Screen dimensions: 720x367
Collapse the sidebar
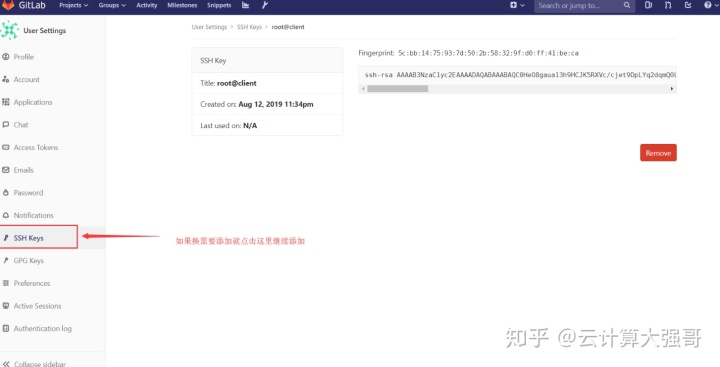(x=35, y=364)
